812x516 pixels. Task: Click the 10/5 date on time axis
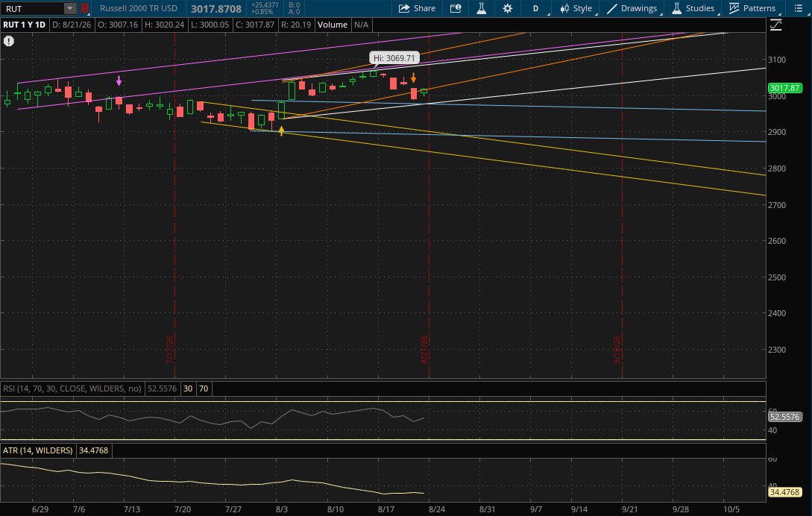tap(731, 509)
